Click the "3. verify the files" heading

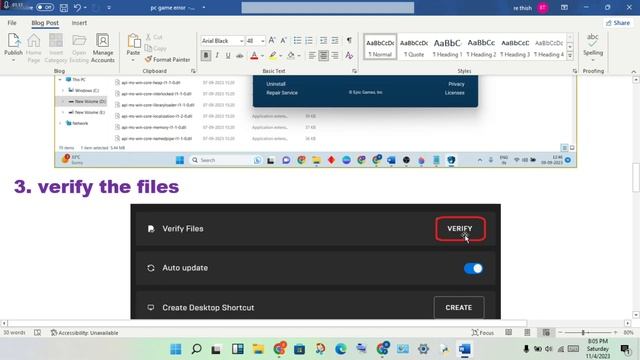96,187
